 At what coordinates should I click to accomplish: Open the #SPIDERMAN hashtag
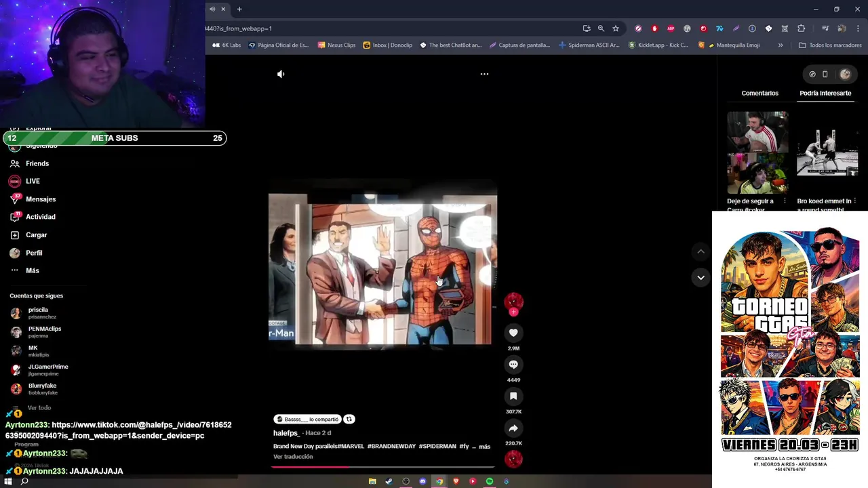point(437,447)
